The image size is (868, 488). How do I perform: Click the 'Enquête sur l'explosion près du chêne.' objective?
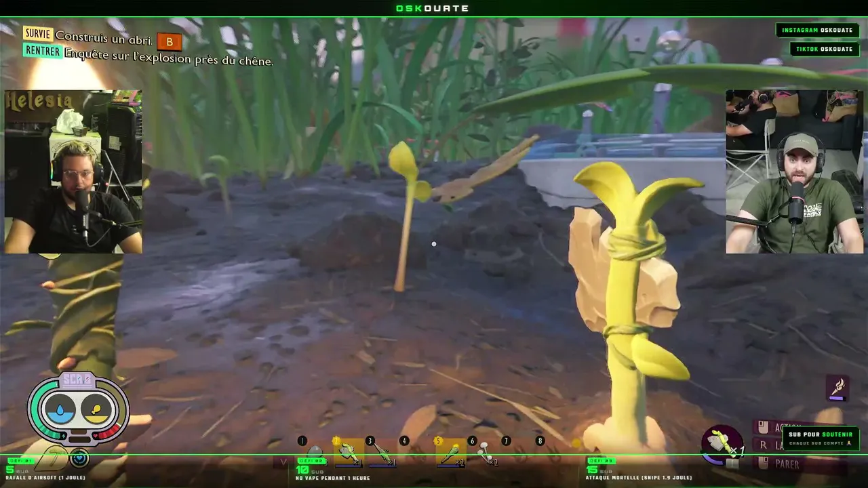[169, 58]
